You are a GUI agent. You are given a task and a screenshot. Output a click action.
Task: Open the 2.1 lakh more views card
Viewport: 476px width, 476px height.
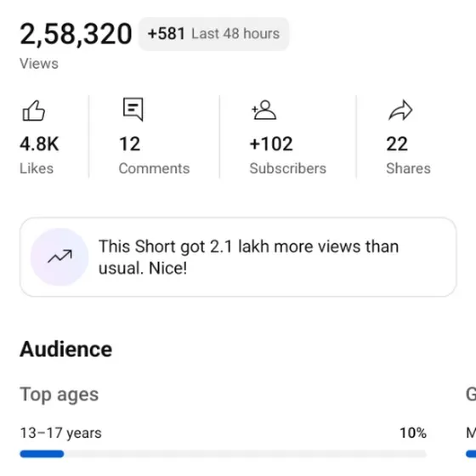click(x=238, y=257)
